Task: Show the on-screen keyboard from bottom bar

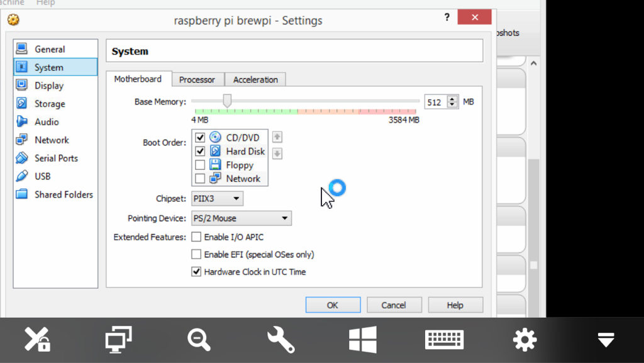Action: pyautogui.click(x=444, y=340)
